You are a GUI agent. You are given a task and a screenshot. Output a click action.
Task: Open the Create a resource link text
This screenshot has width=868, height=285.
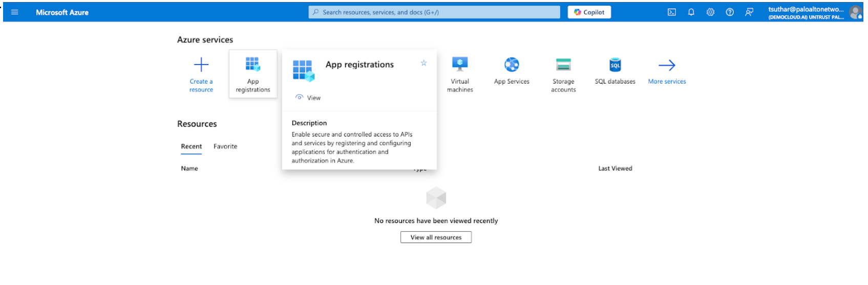[x=201, y=86]
